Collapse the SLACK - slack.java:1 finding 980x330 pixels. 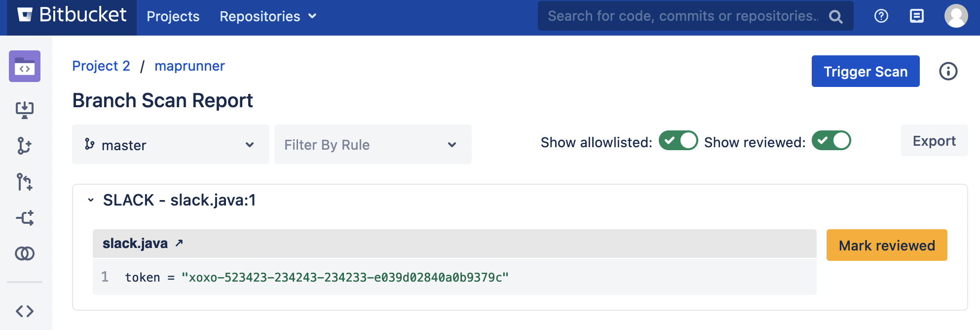pos(91,200)
